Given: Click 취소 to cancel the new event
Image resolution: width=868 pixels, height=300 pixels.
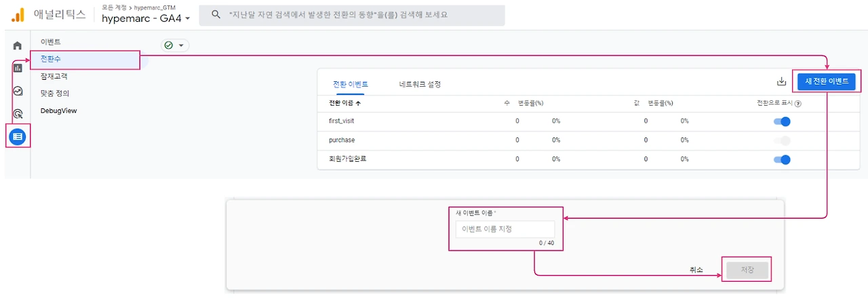Looking at the screenshot, I should [x=696, y=270].
